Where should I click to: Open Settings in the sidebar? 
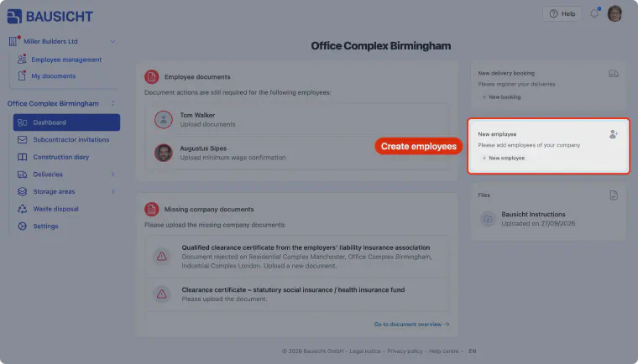click(45, 226)
